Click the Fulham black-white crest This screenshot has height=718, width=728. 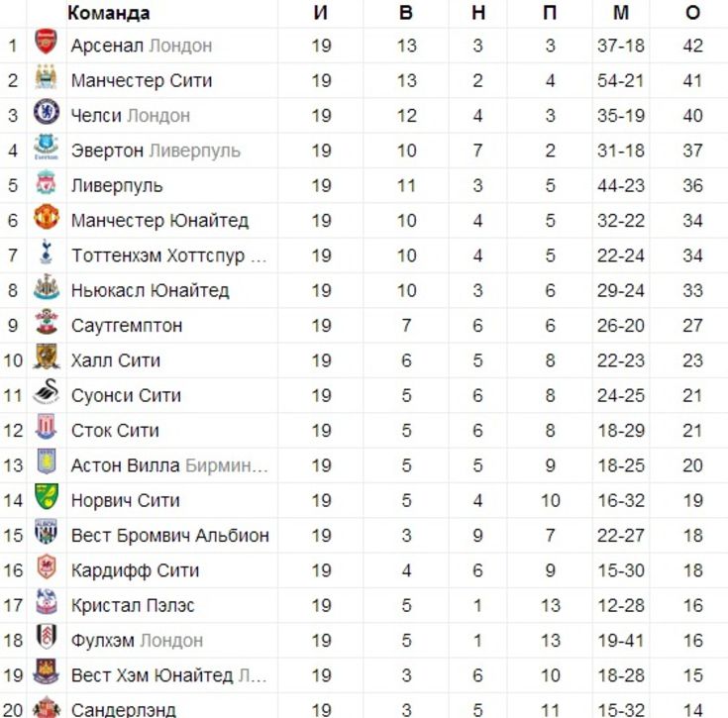[47, 637]
